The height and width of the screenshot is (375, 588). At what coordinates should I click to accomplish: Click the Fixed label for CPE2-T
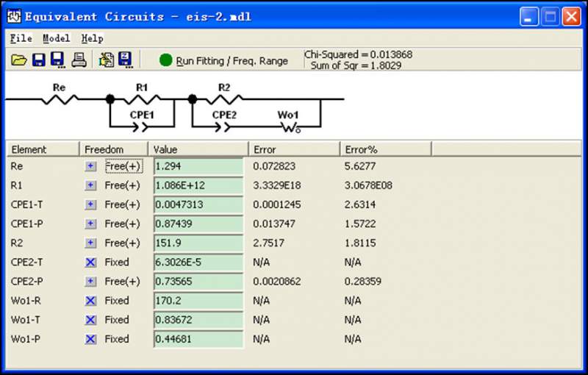click(x=117, y=262)
